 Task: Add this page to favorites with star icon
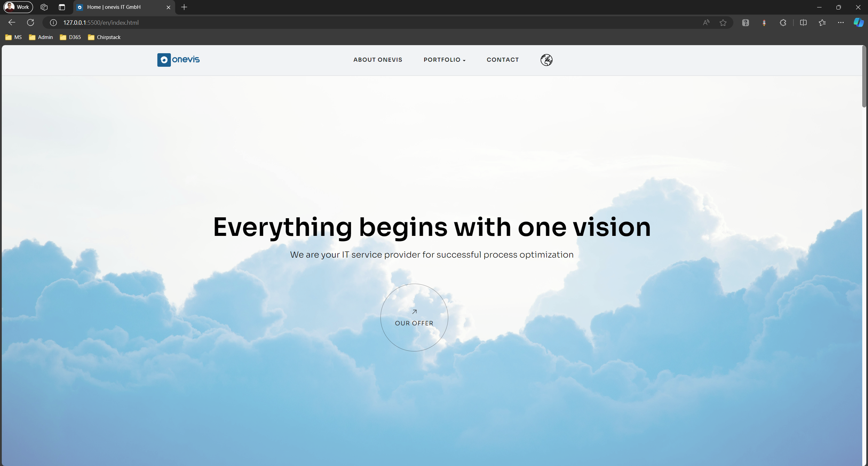coord(723,23)
